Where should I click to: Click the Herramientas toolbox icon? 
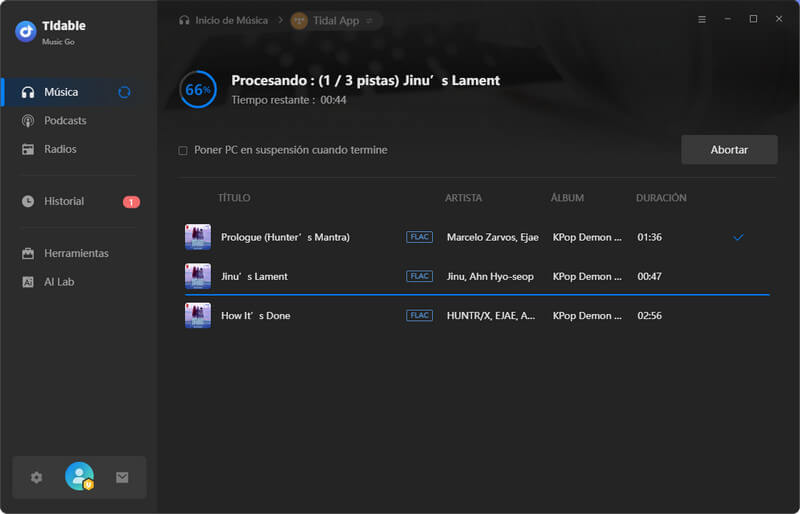[28, 253]
